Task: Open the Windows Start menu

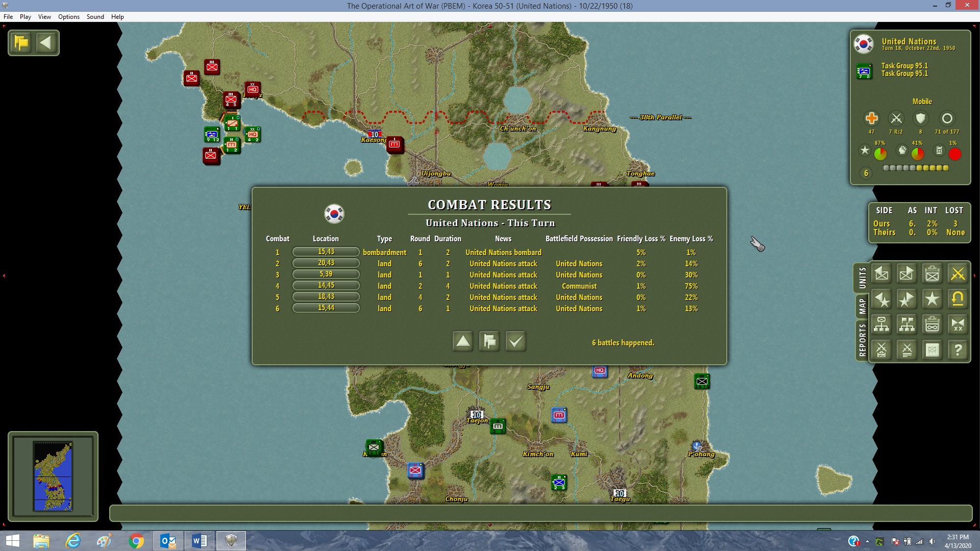Action: 12,541
